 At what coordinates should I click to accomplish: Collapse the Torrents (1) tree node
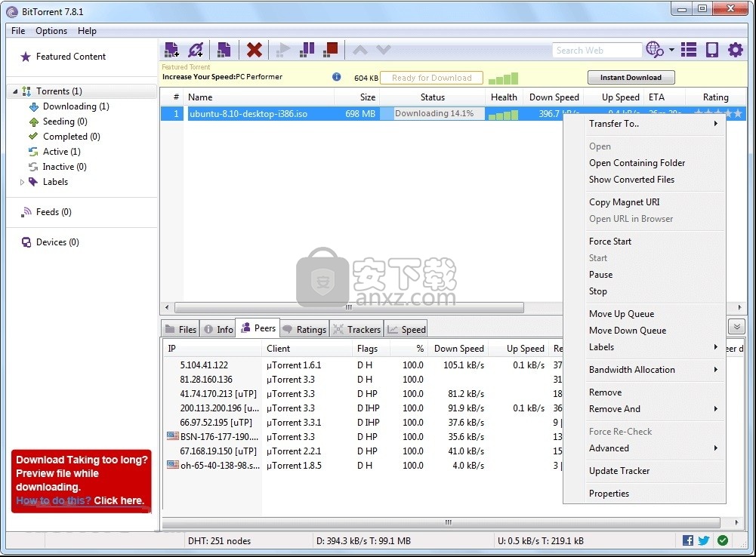15,91
